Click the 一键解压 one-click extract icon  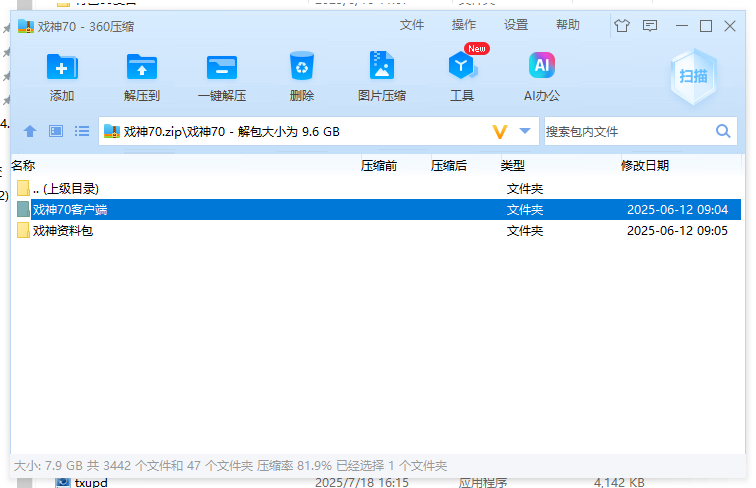pos(222,68)
